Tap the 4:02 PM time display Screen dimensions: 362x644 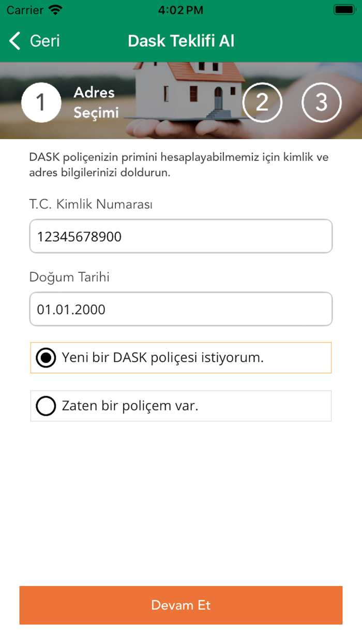pos(181,9)
